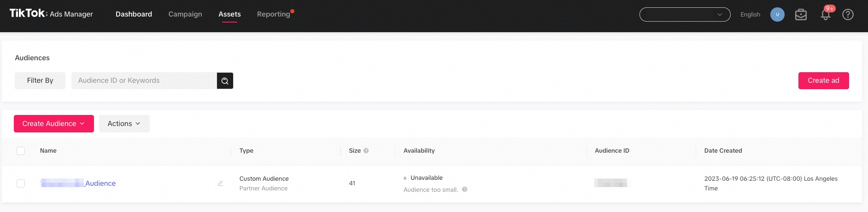Click the Audience too small info icon
Screen dimensions: 868x212
coord(464,189)
